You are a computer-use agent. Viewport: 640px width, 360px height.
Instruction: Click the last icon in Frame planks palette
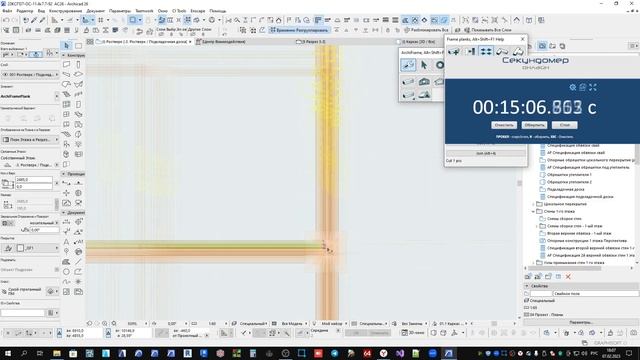(518, 51)
